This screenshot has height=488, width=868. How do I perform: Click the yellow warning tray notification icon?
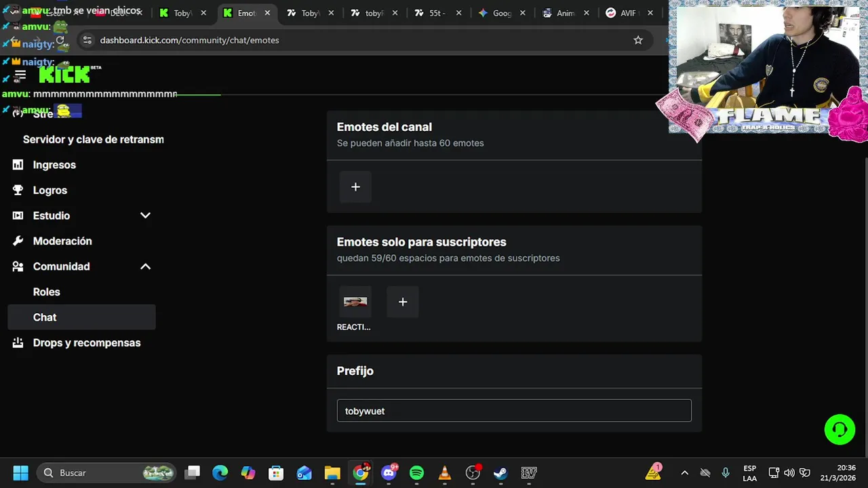click(654, 471)
